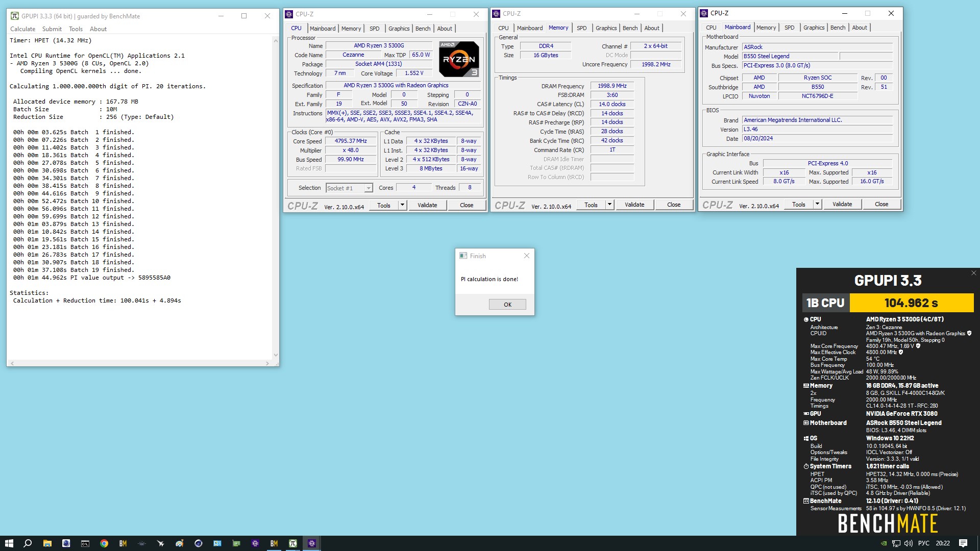Click the System Timers clock icon in BenchMate panel

coord(806,466)
